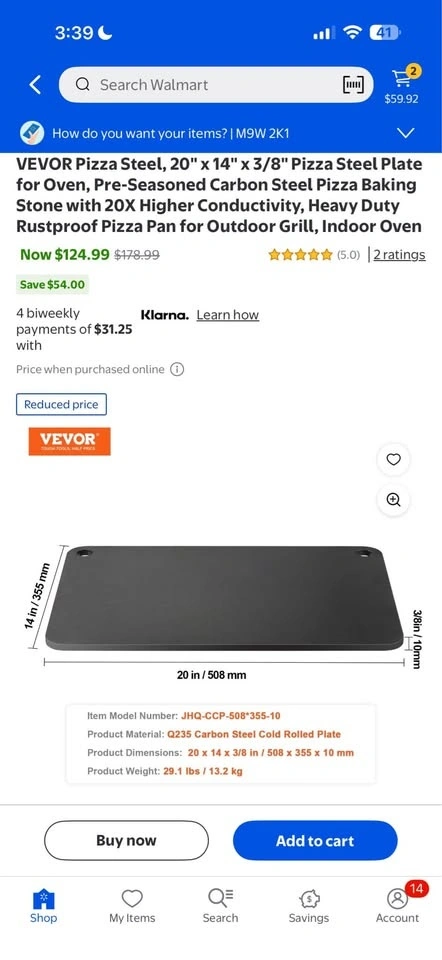Open the shopping cart showing $59.92
The width and height of the screenshot is (442, 960).
coord(402,84)
